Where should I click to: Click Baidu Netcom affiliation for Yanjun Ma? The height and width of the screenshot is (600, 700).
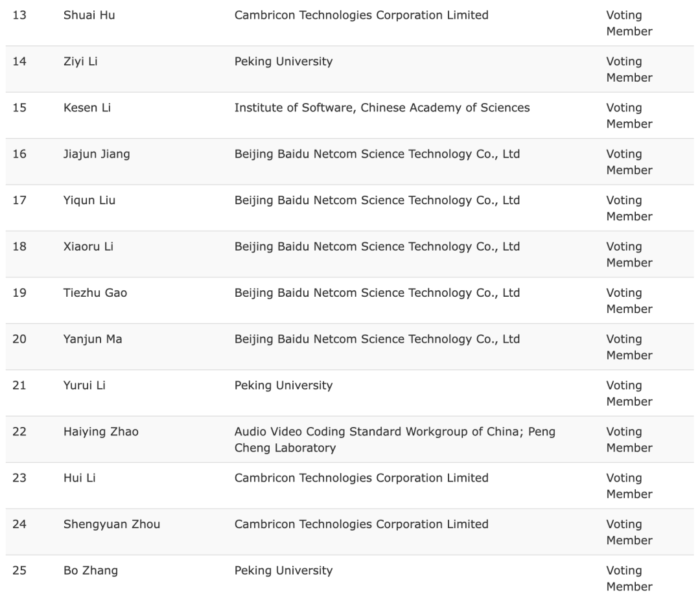377,339
